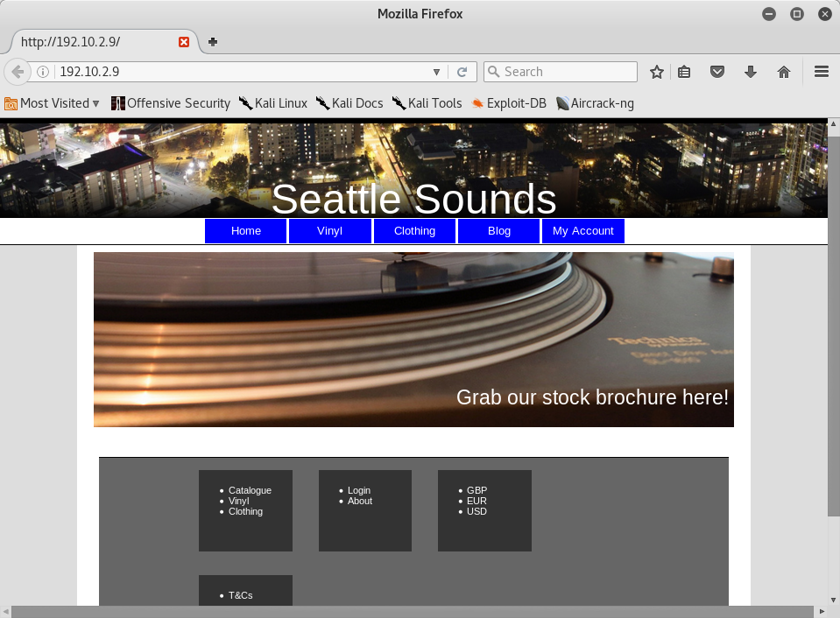Image resolution: width=840 pixels, height=618 pixels.
Task: Click the scrollbar down arrow
Action: pos(834,600)
